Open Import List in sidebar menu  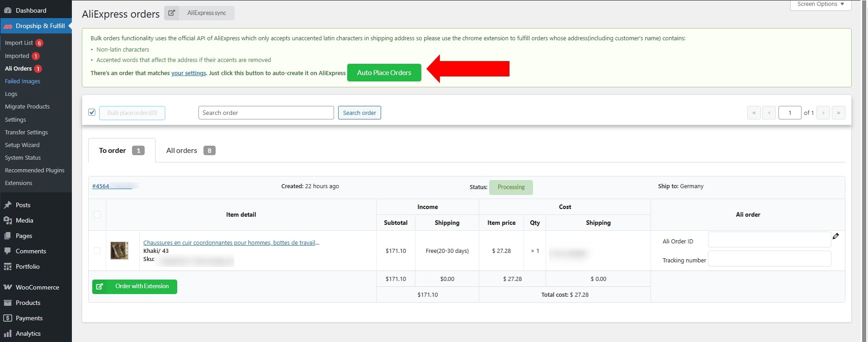point(19,43)
